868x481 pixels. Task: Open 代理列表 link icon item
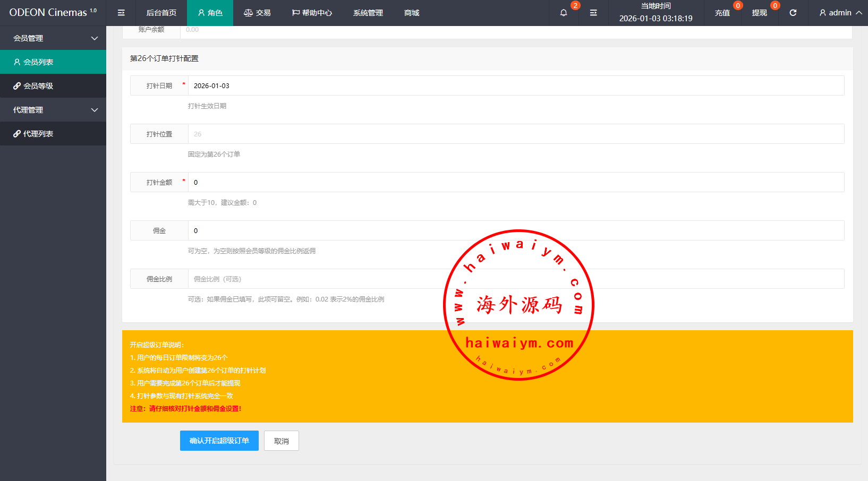[x=53, y=134]
